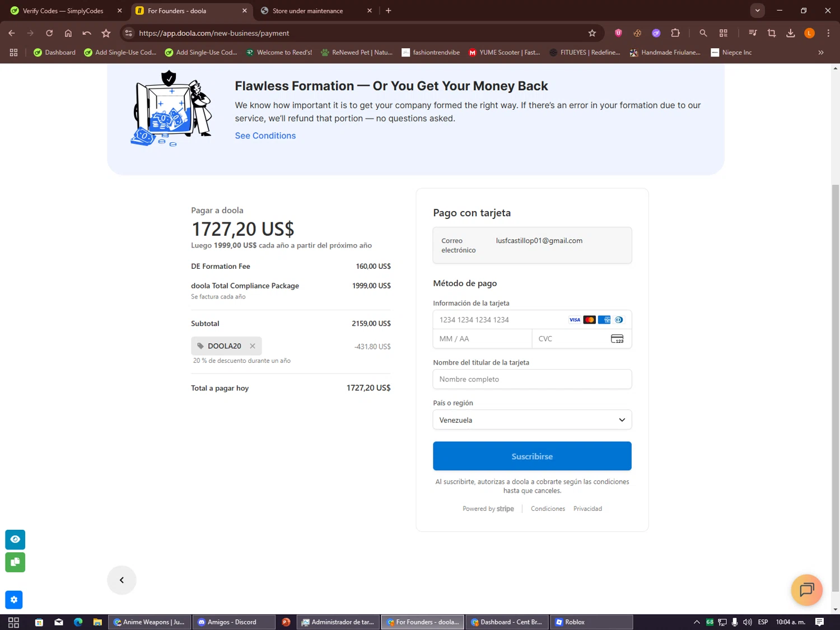
Task: Open PowerPoint from taskbar
Action: coord(286,622)
